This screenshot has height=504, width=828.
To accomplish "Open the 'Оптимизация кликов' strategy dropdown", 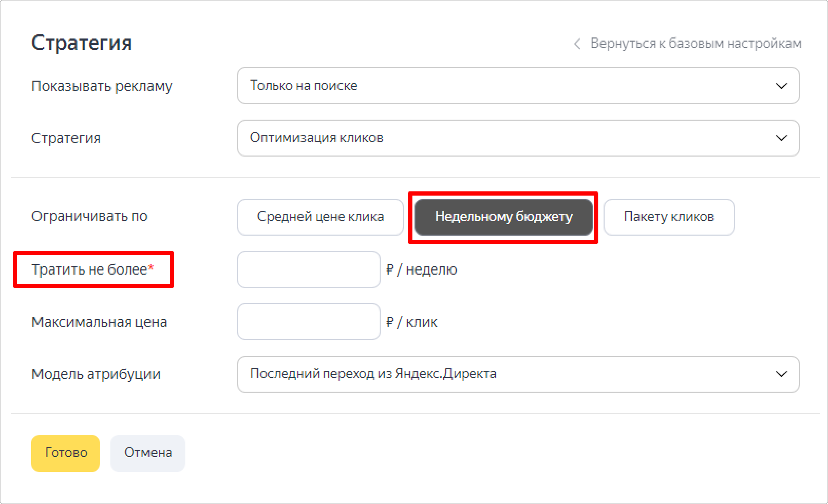I will (x=517, y=138).
